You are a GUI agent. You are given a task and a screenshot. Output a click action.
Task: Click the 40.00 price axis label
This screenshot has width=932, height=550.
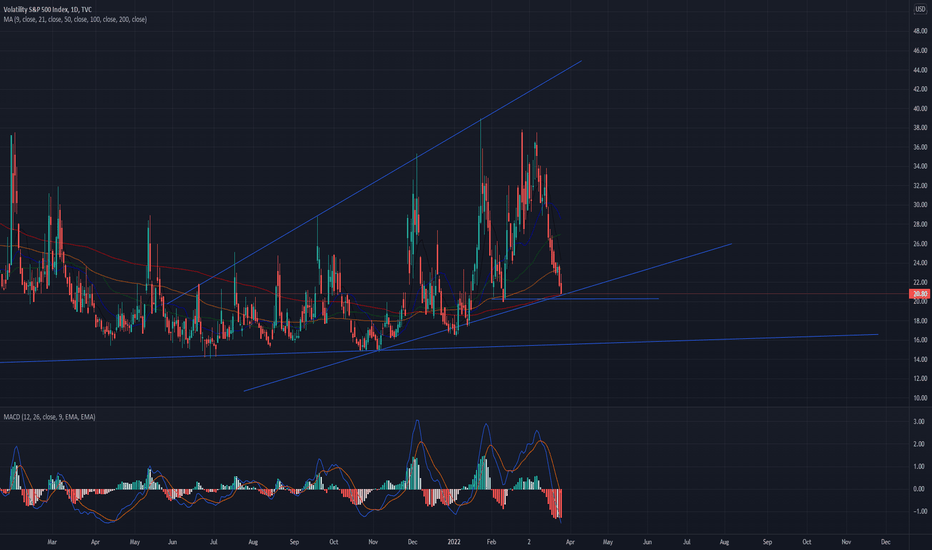(x=920, y=109)
